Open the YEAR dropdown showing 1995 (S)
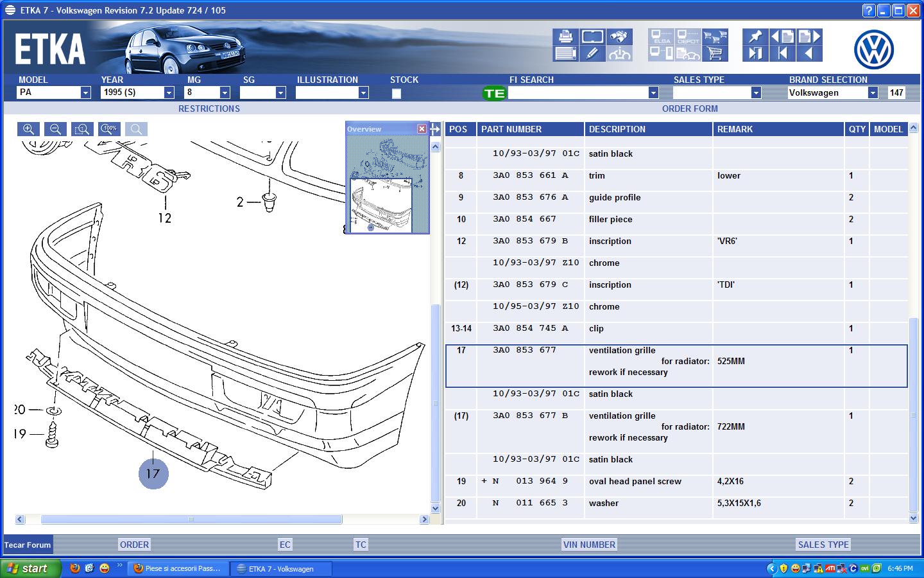 [x=169, y=92]
